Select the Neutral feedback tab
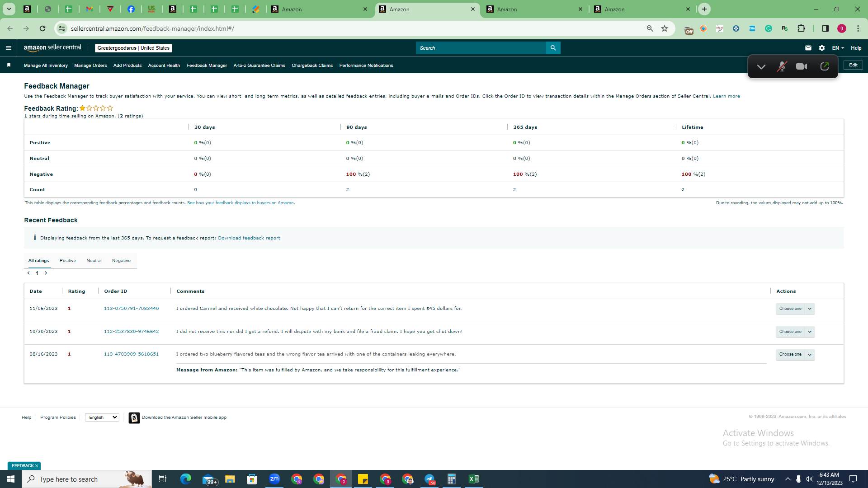This screenshot has height=488, width=868. [94, 261]
